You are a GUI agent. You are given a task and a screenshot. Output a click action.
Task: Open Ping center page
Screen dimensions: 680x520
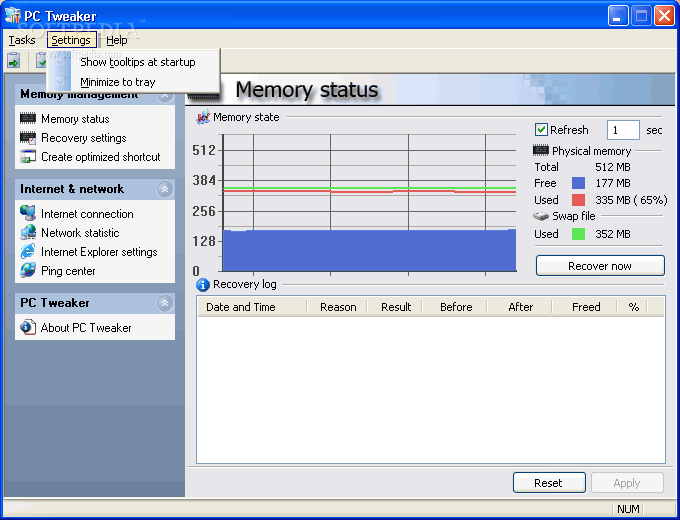pyautogui.click(x=68, y=271)
